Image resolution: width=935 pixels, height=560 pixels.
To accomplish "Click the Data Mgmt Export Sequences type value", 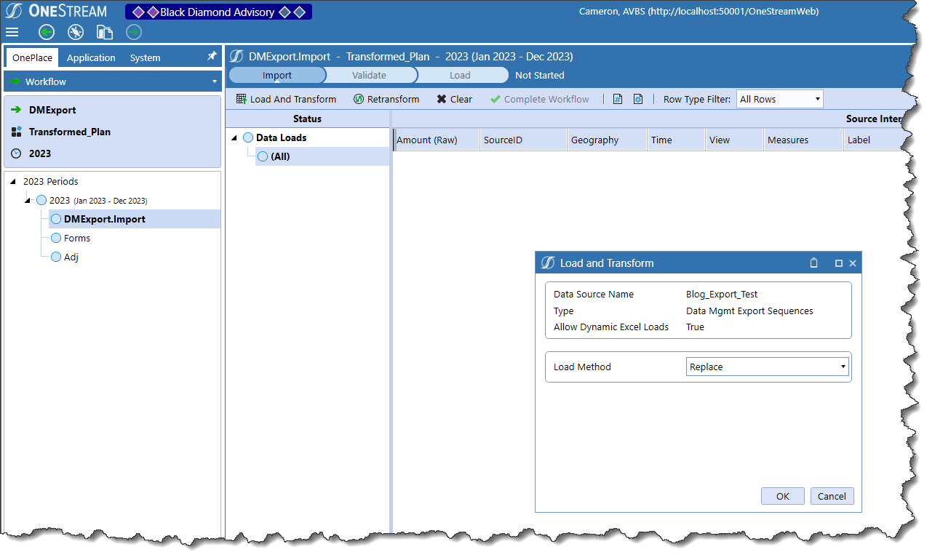I will (749, 311).
